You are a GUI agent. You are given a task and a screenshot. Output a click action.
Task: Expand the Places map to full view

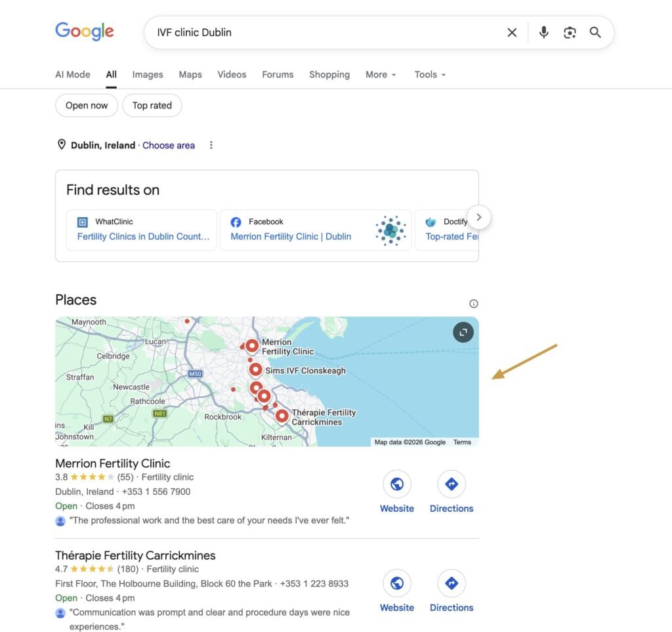click(463, 332)
